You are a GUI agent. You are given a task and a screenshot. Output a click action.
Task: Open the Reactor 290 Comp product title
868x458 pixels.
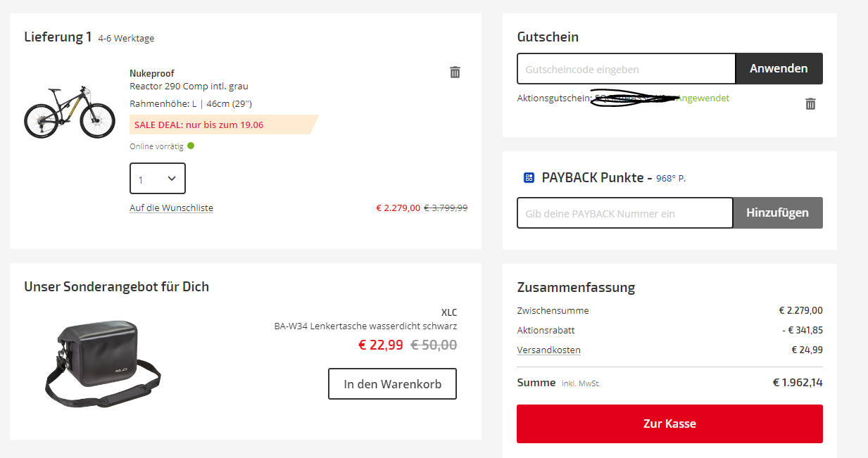click(x=189, y=87)
